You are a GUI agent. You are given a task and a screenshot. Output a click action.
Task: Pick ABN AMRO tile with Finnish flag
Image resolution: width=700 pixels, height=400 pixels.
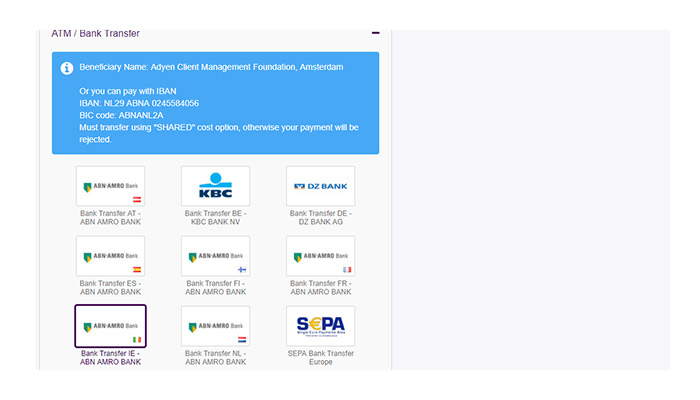coord(215,256)
